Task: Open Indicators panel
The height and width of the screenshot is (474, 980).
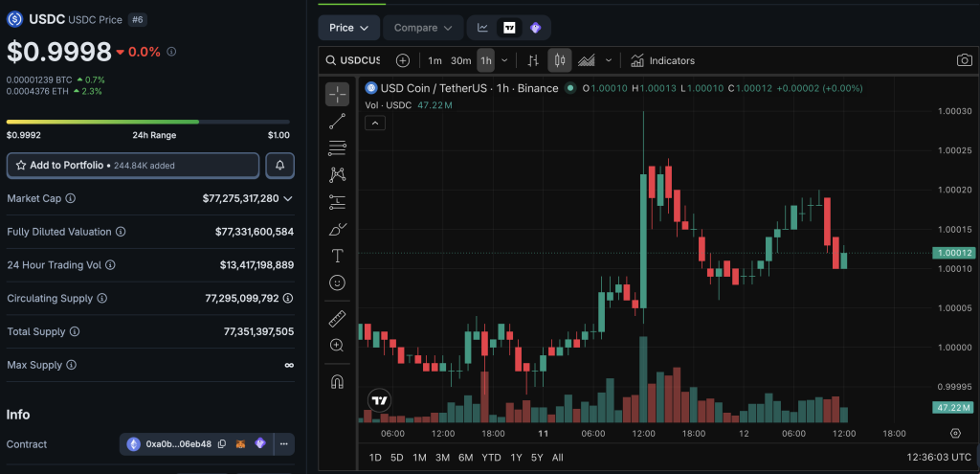Action: tap(662, 60)
